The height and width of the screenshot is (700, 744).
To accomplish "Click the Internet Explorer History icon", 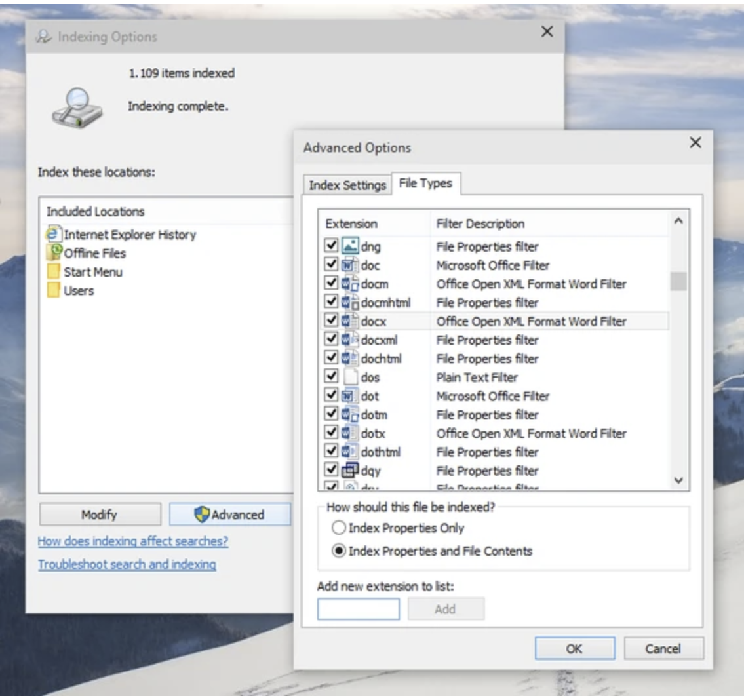I will pyautogui.click(x=54, y=234).
